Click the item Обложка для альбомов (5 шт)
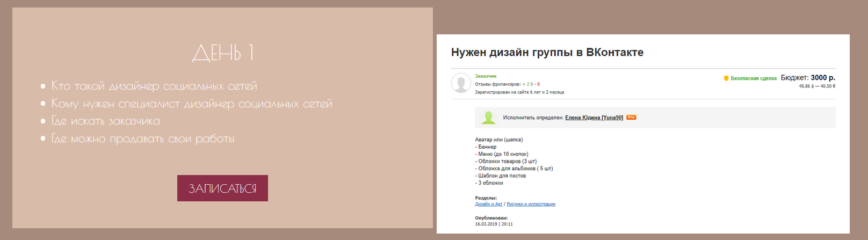This screenshot has height=240, width=868. (514, 169)
